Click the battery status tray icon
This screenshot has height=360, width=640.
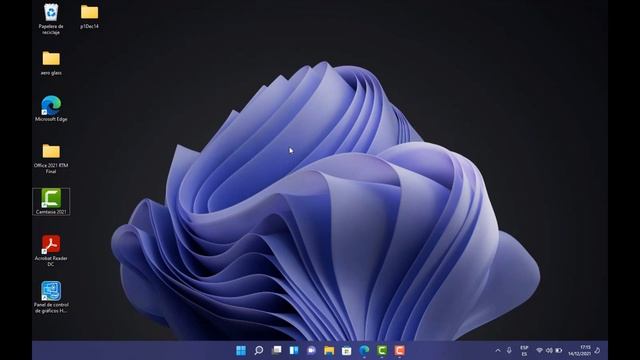[x=559, y=351]
